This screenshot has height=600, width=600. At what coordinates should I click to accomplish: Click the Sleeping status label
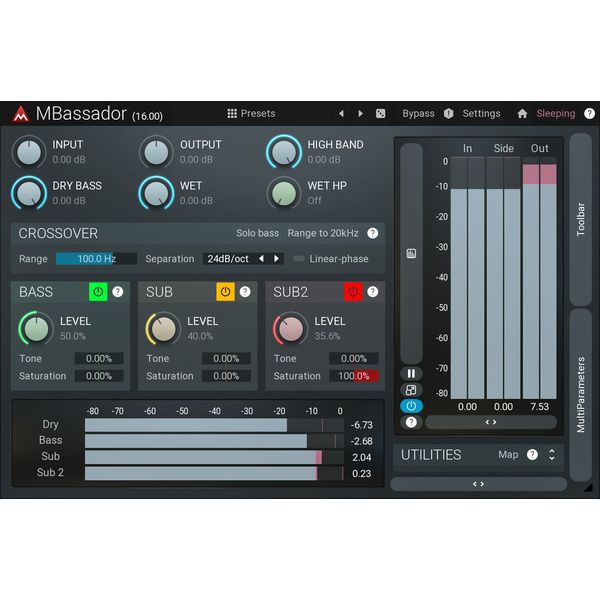pyautogui.click(x=556, y=114)
